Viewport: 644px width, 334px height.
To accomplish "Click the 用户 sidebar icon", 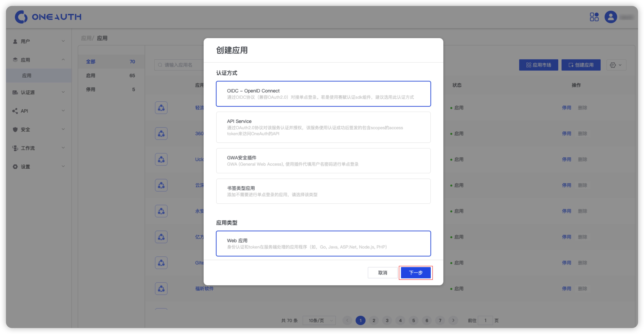I will click(x=15, y=41).
